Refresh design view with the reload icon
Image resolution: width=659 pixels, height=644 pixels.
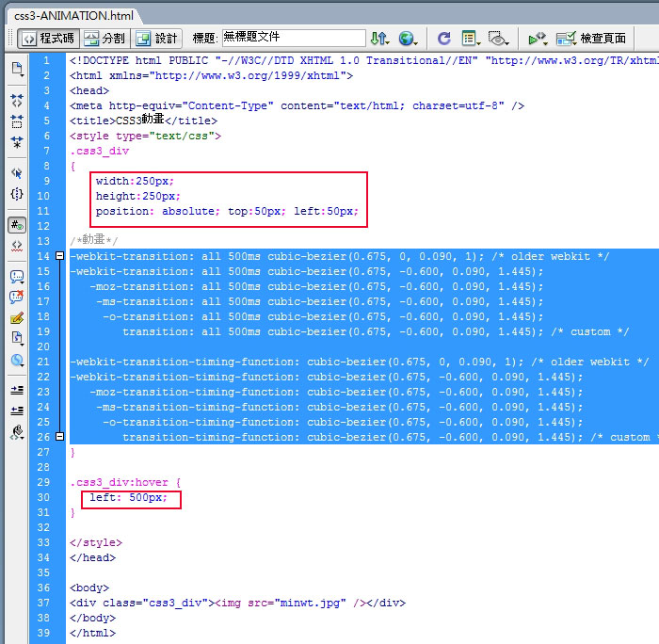[443, 39]
